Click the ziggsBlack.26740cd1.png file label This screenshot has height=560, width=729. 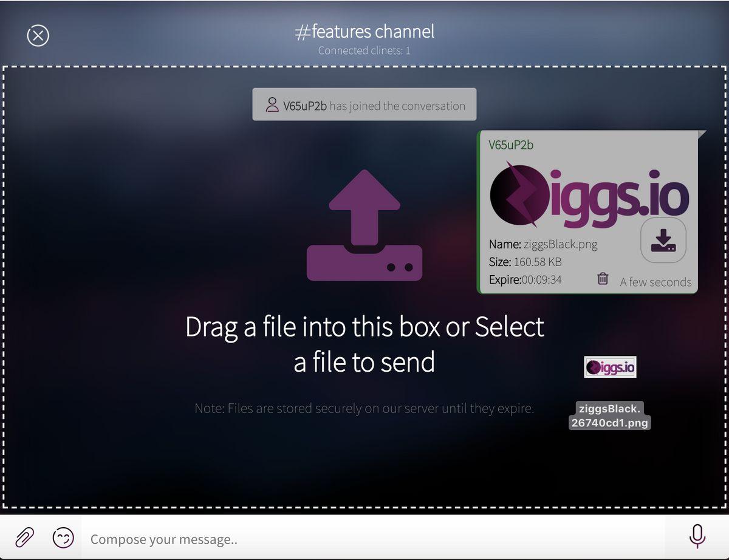pyautogui.click(x=610, y=415)
